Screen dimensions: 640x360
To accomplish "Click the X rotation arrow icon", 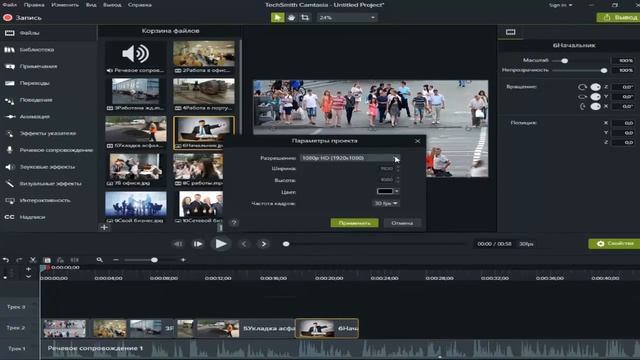I will pyautogui.click(x=582, y=107).
